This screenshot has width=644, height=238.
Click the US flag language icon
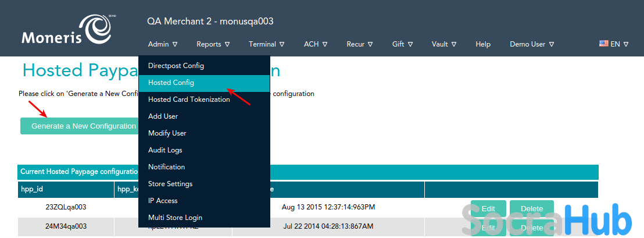(603, 44)
